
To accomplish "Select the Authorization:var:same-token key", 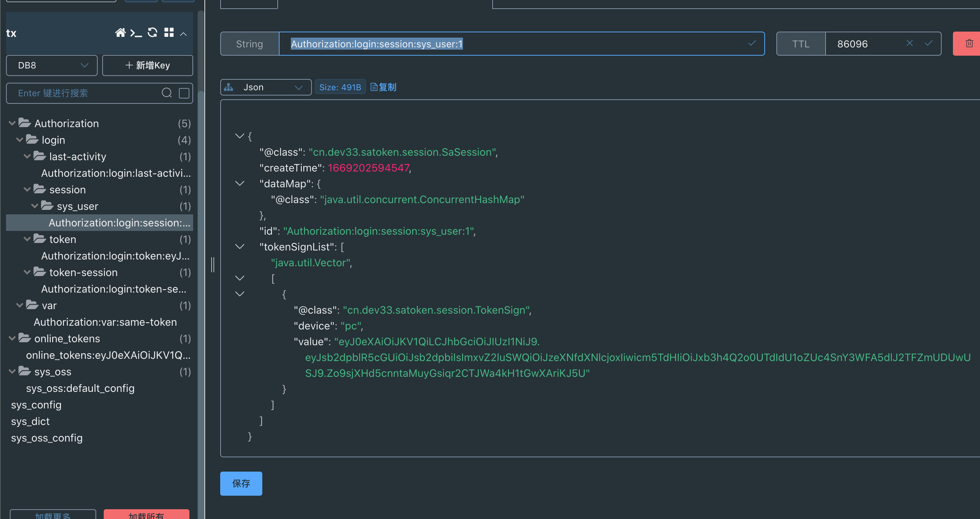I will tap(105, 322).
